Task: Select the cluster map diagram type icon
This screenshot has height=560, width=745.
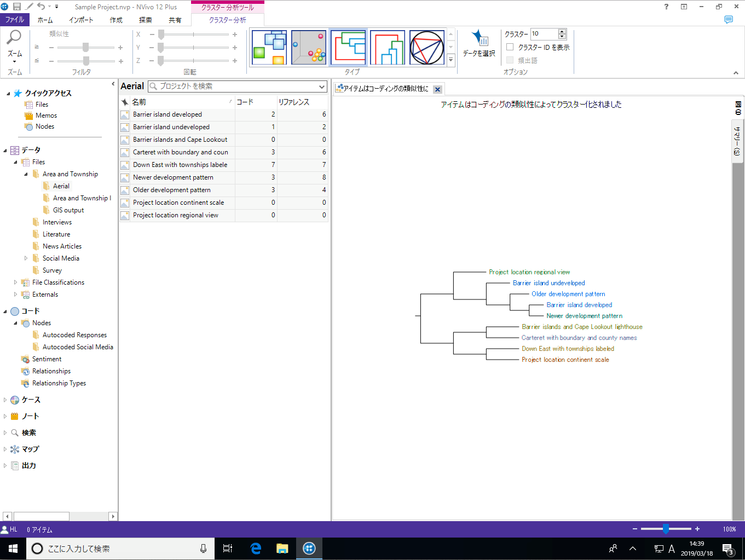Action: point(269,48)
